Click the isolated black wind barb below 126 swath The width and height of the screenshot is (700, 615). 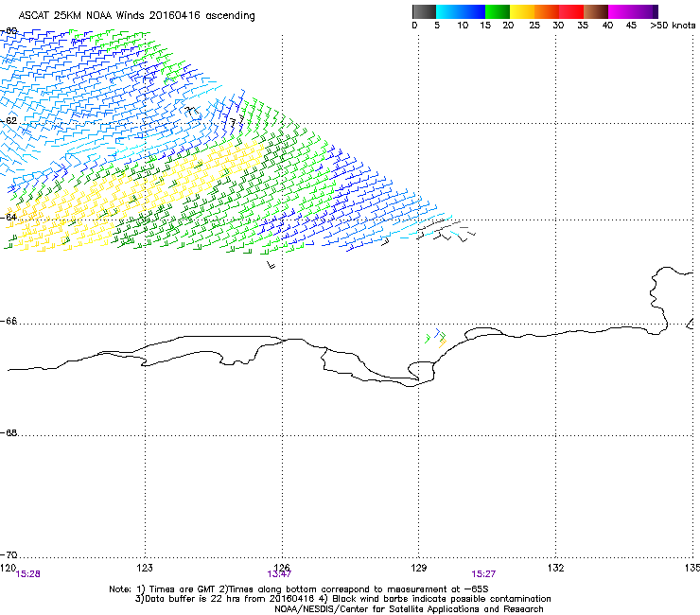[x=271, y=265]
